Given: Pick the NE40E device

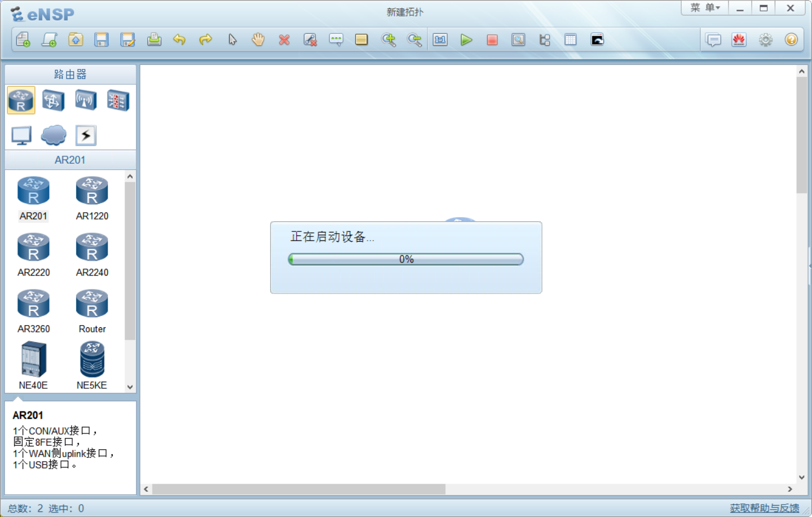Looking at the screenshot, I should click(x=33, y=366).
